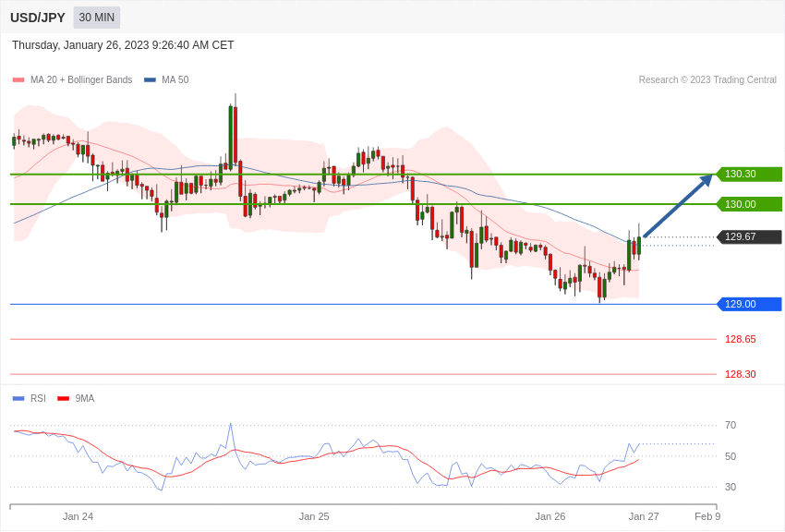Click the Jan 26 date axis label

point(550,516)
